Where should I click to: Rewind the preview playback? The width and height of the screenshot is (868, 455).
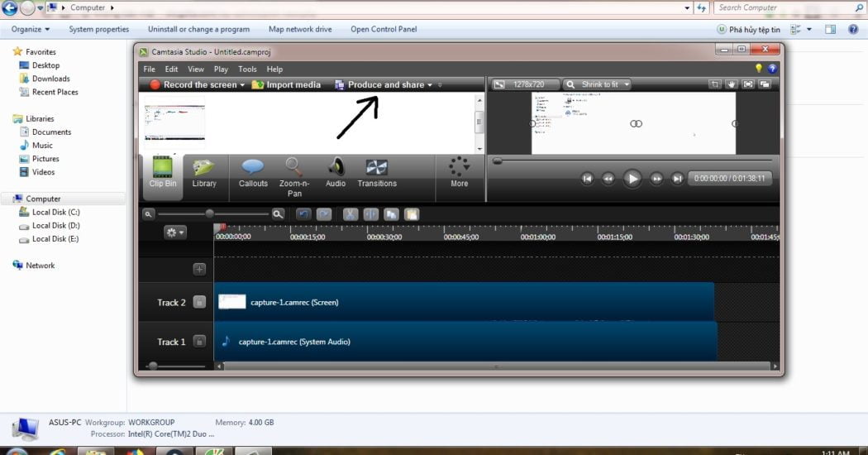[x=608, y=179]
